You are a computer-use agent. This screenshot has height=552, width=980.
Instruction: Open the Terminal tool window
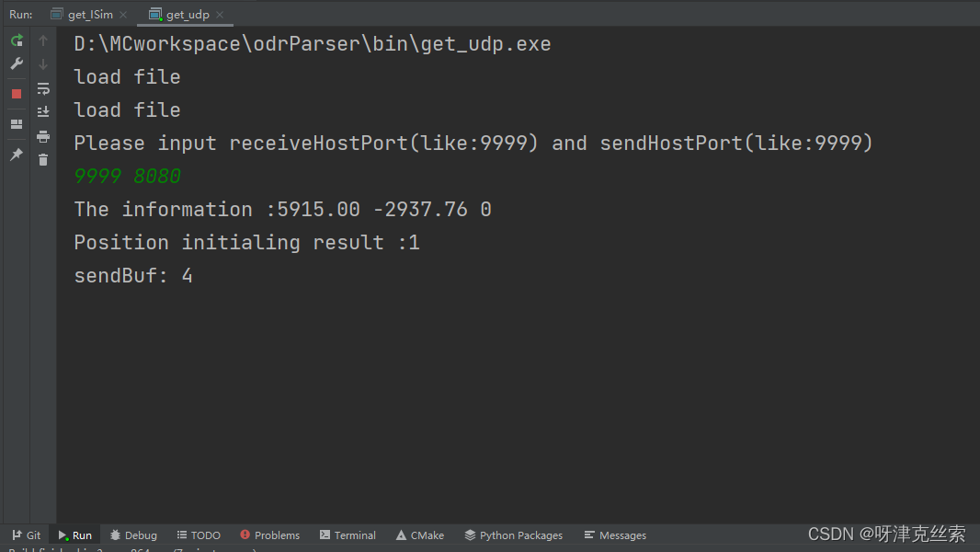point(348,535)
